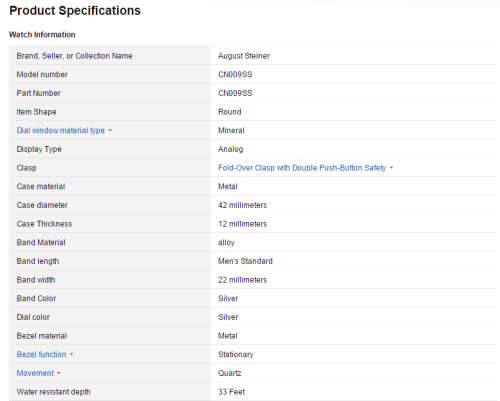The width and height of the screenshot is (500, 401).
Task: Expand the arrow after the Fold-Over Clasp link
Action: (391, 168)
